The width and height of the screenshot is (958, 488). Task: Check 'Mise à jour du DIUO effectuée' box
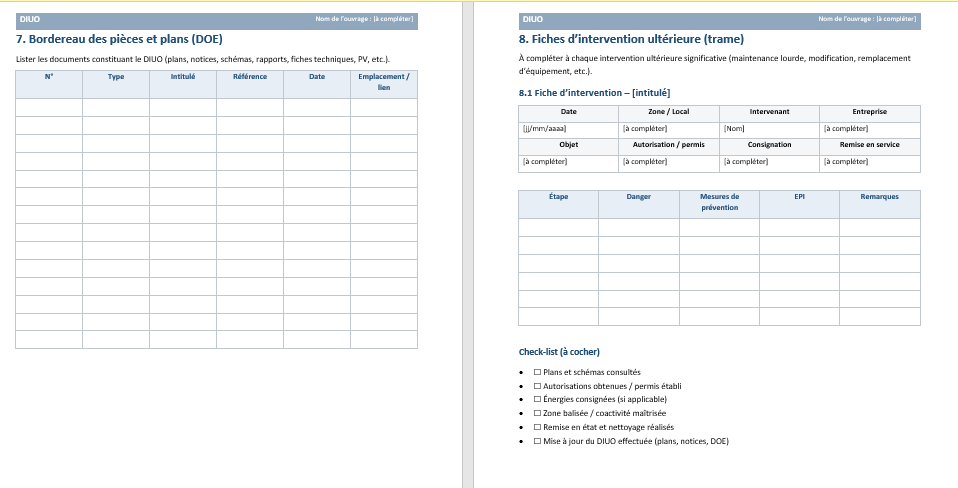pyautogui.click(x=537, y=441)
